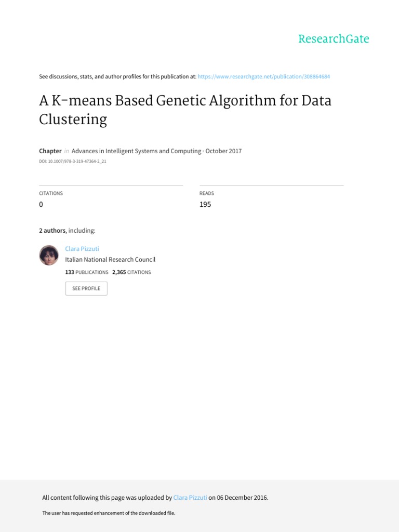
Task: Click 'Advances in Intelligent Systems and Computing' text
Action: point(136,151)
